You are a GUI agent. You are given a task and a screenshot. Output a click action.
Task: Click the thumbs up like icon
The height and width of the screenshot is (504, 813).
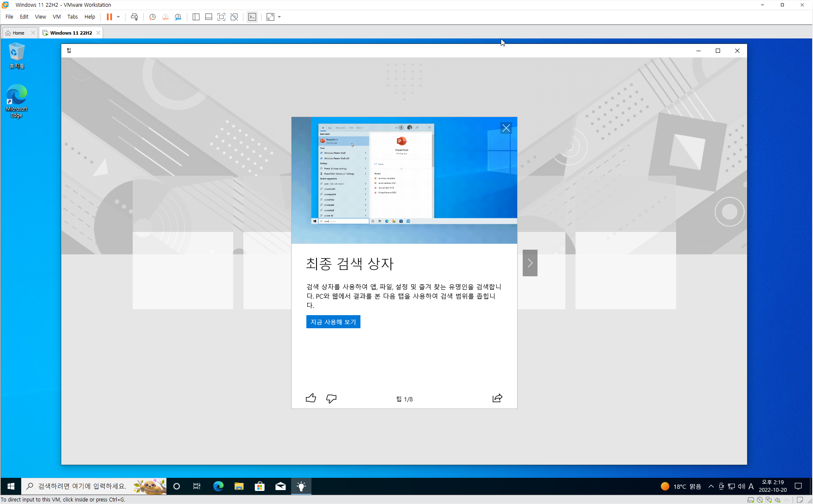point(311,398)
